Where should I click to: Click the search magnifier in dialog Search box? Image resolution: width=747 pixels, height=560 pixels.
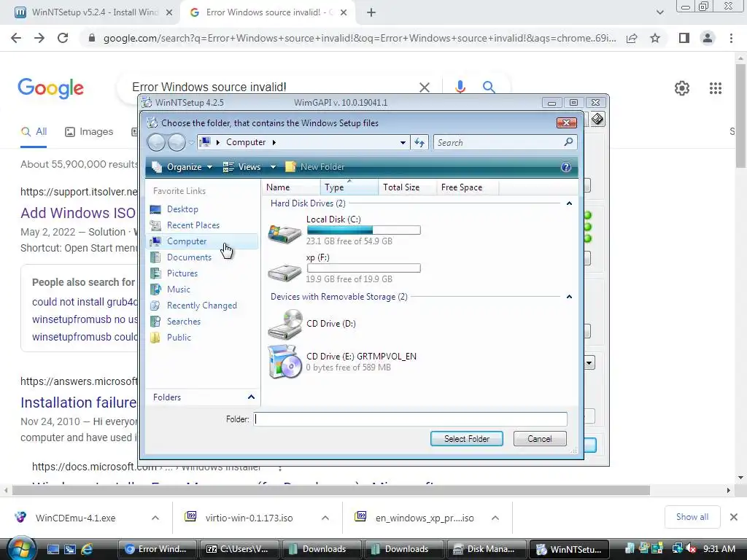568,142
